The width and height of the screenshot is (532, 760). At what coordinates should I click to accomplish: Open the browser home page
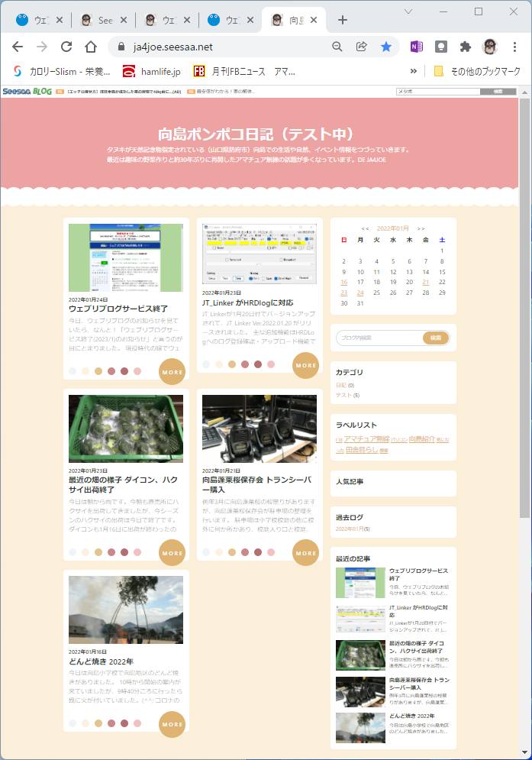(91, 47)
